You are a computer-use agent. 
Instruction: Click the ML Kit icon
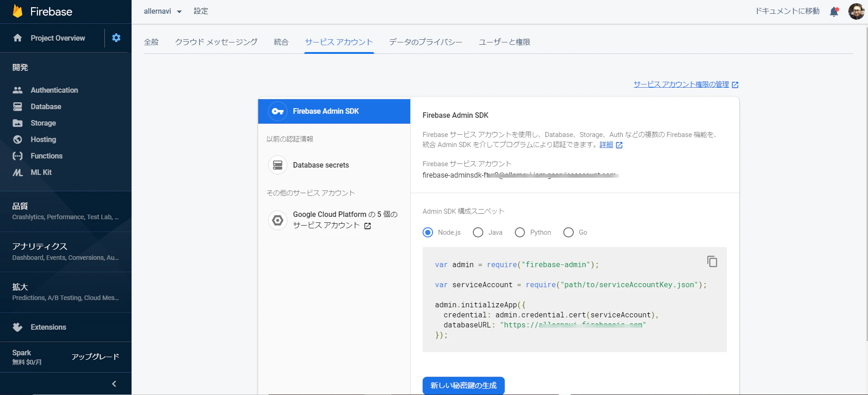(18, 172)
